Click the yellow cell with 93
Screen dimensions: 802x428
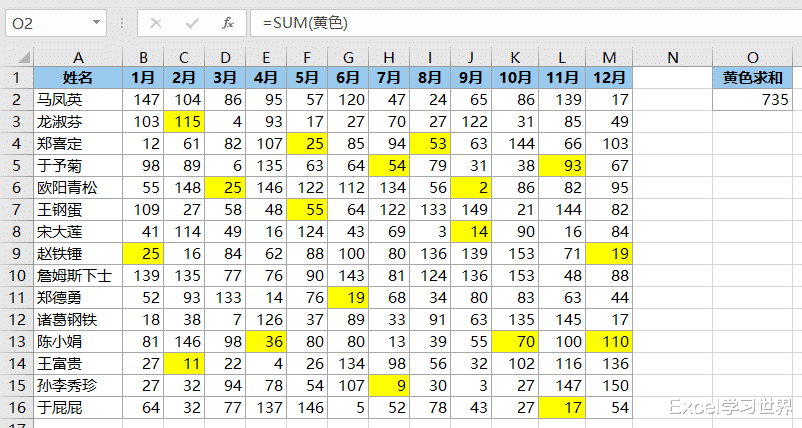(x=562, y=166)
